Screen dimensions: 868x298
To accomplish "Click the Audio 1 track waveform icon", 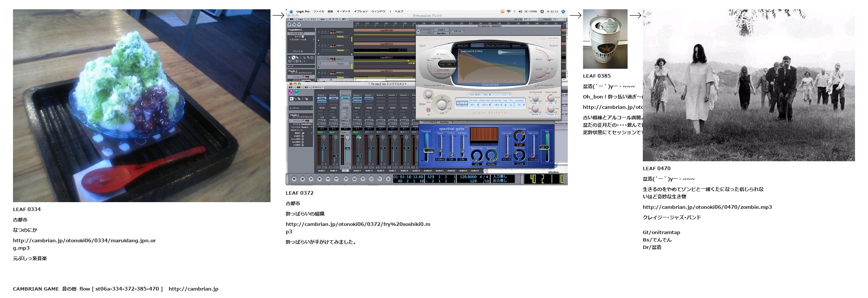I will coord(333,32).
